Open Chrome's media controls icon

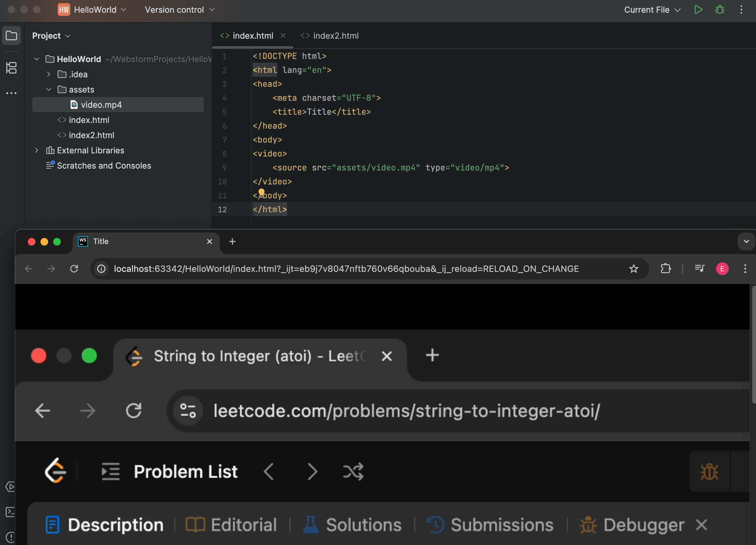point(699,269)
